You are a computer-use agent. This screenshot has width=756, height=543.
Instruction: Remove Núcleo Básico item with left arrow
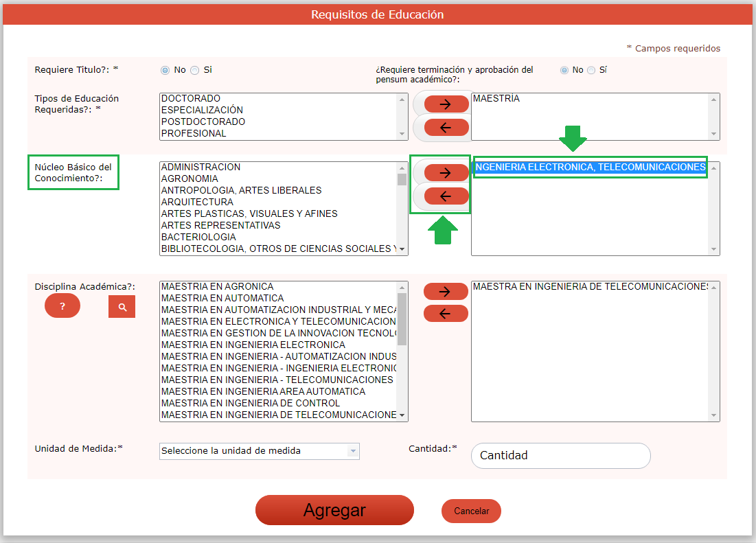(x=446, y=196)
